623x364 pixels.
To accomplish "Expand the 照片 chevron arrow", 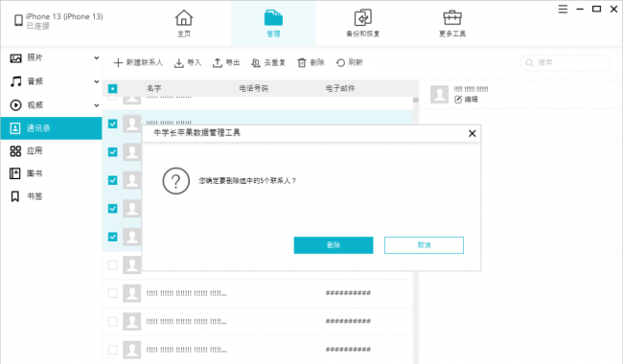I will [96, 58].
